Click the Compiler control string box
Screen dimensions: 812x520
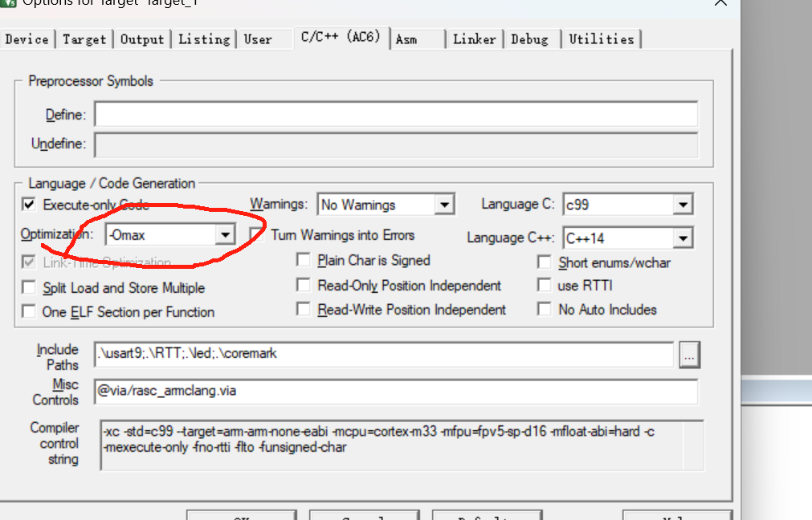[402, 445]
